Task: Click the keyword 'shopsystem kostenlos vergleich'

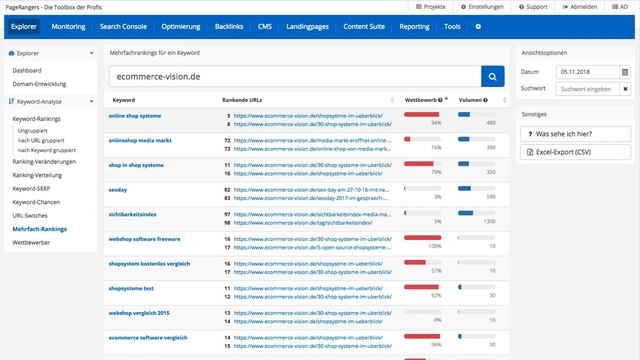Action: [x=149, y=264]
